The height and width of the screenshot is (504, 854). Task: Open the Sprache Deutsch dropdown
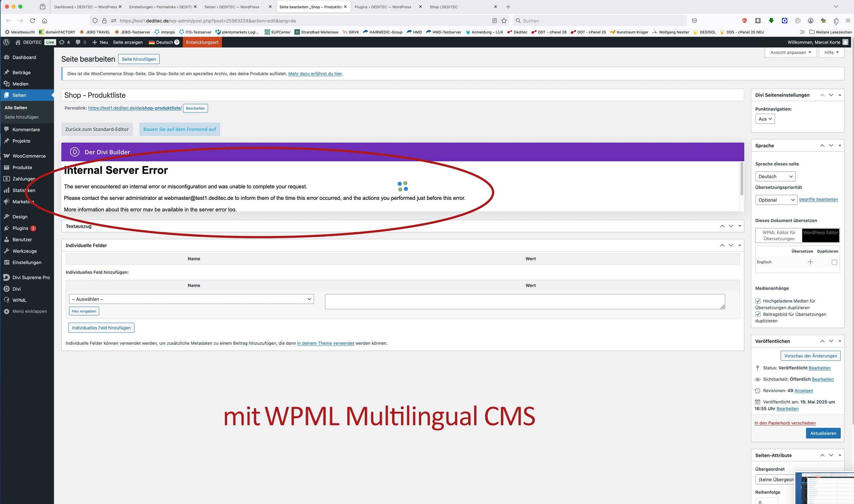tap(775, 177)
